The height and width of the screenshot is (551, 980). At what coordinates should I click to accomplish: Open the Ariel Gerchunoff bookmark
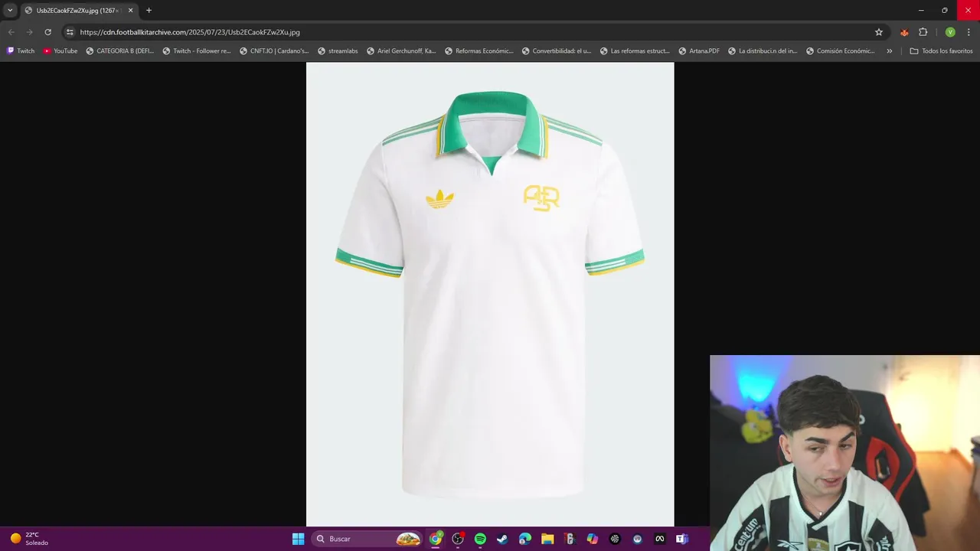(x=401, y=51)
